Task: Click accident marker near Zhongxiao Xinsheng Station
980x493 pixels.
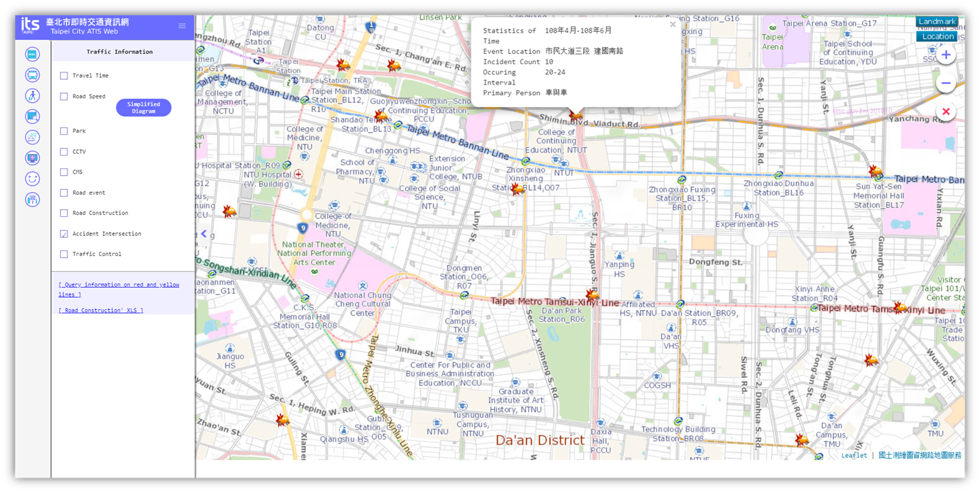Action: [518, 189]
